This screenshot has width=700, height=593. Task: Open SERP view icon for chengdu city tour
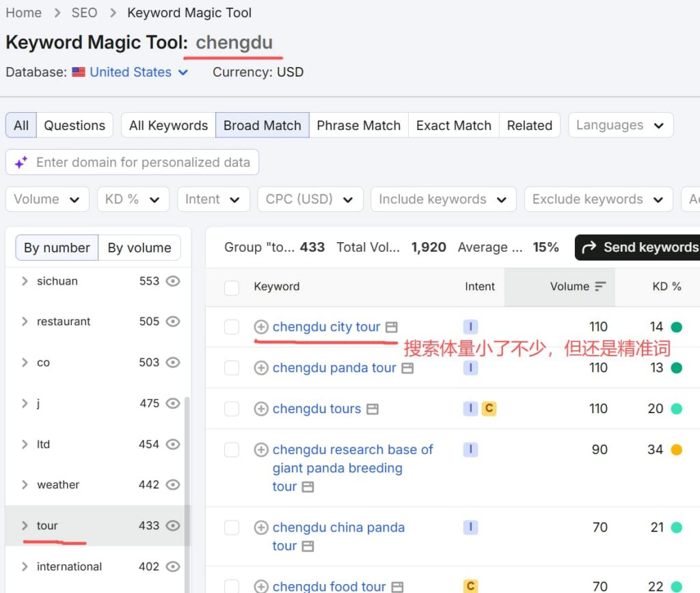click(x=392, y=328)
